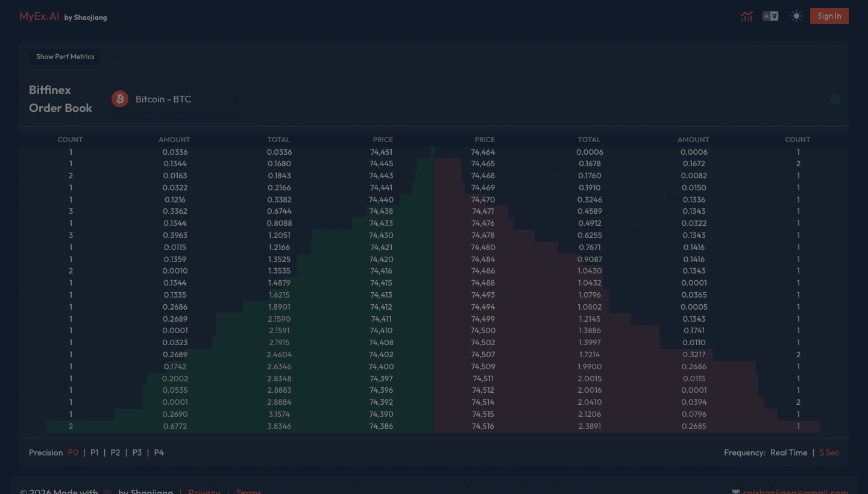Select precision P0
Screen dimensions: 868x494
coord(73,452)
